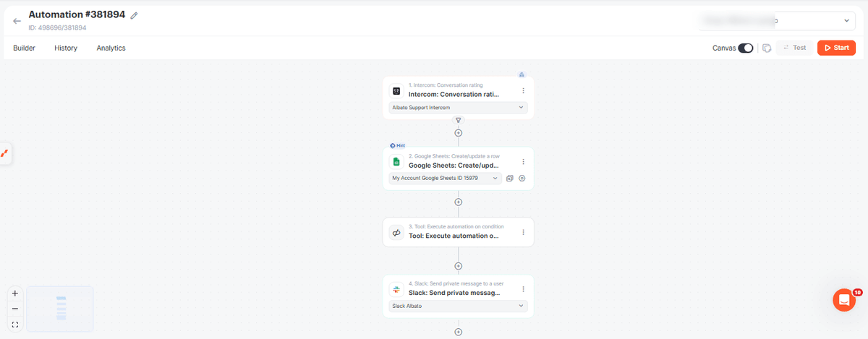Screen dimensions: 868x339
Task: Select the Google Sheets: Create/update step title
Action: pyautogui.click(x=454, y=165)
